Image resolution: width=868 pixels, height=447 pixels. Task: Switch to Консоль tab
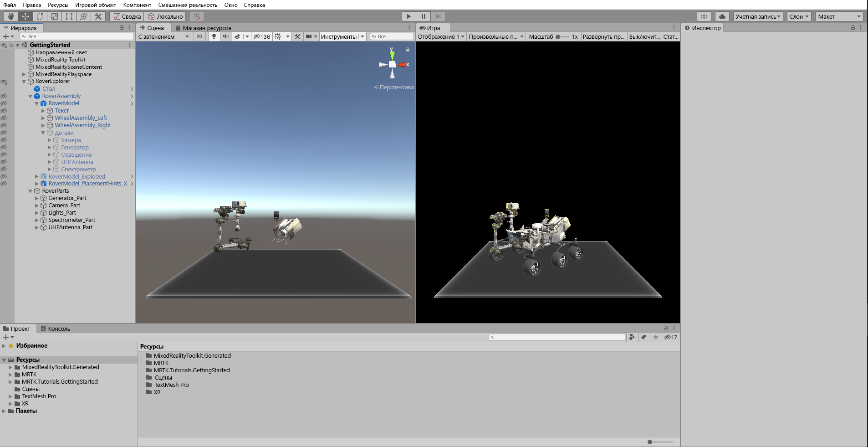(55, 329)
